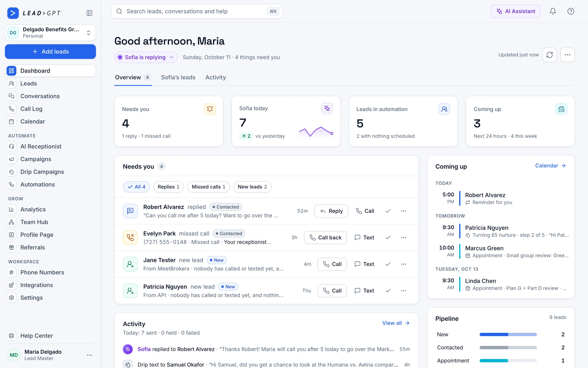Click the Coming up calendar-clock icon

[561, 109]
